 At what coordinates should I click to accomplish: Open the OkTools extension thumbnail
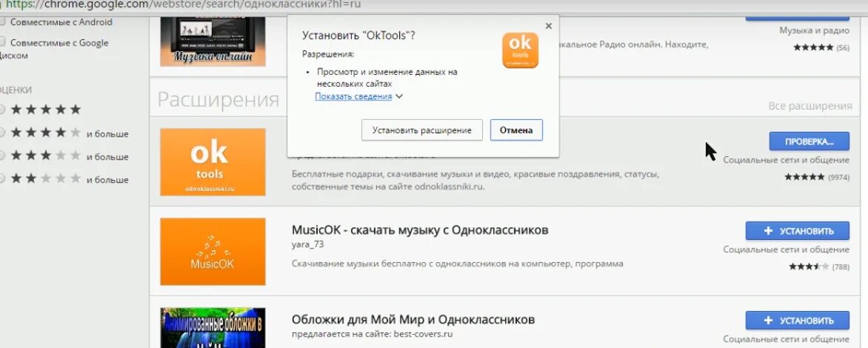click(x=213, y=162)
